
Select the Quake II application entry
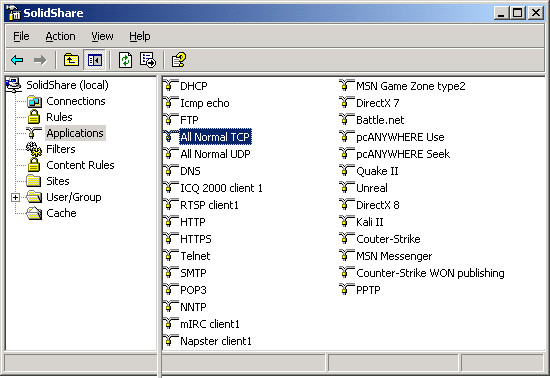tap(377, 171)
